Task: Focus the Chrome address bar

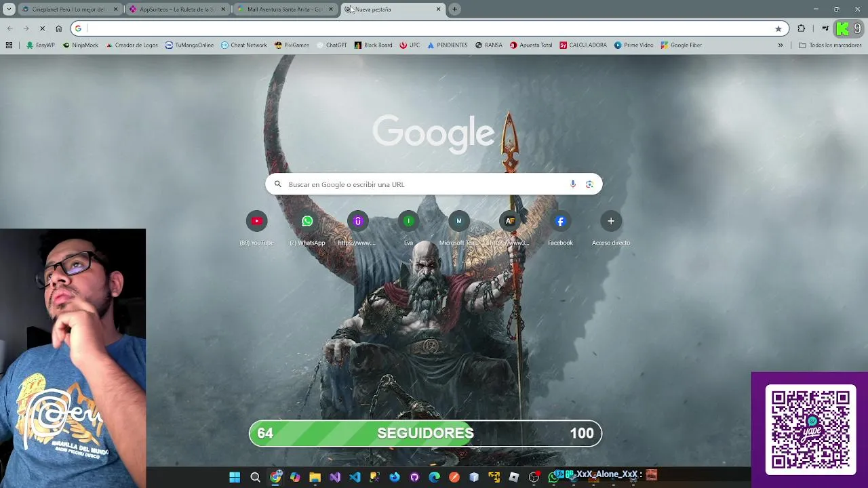Action: [430, 28]
